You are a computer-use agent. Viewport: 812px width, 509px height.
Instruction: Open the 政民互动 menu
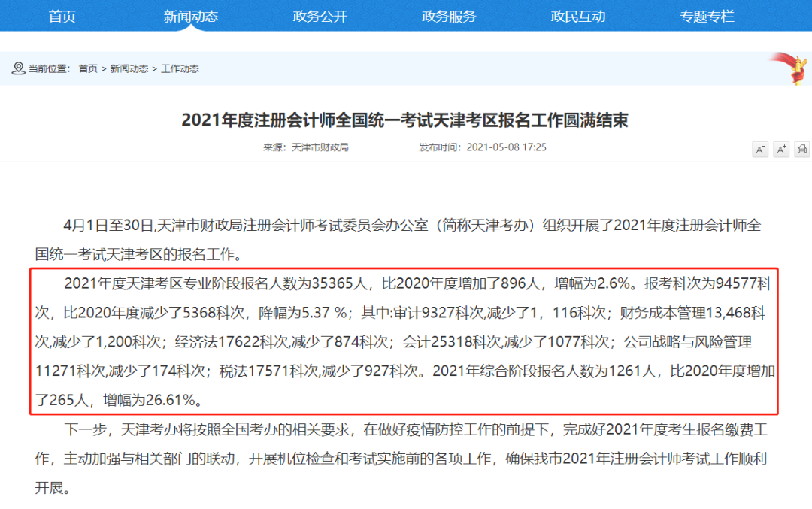(x=578, y=16)
